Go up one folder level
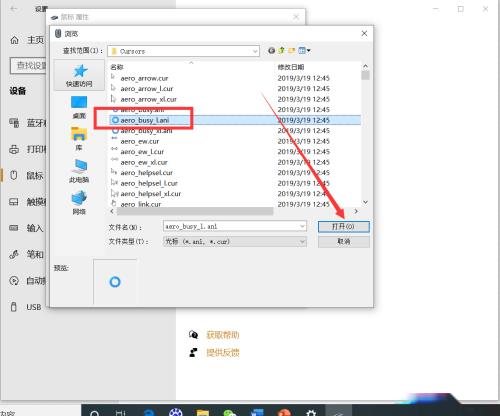This screenshot has height=416, width=500. [282, 51]
